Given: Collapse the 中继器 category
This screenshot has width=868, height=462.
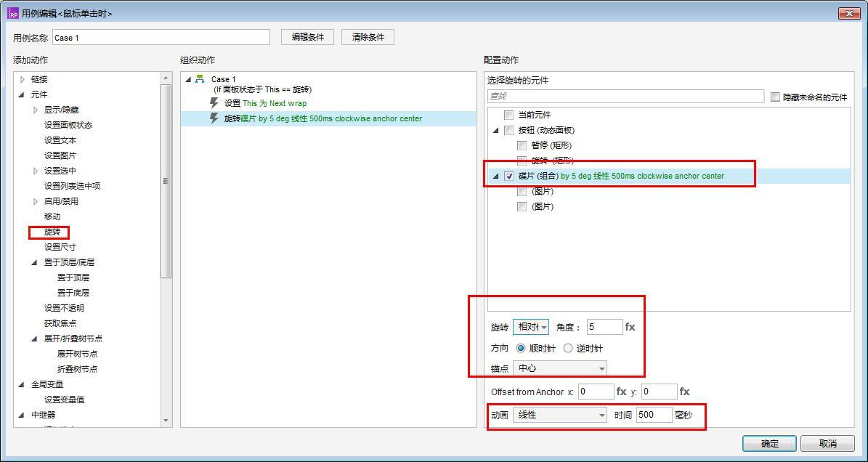Looking at the screenshot, I should 22,415.
